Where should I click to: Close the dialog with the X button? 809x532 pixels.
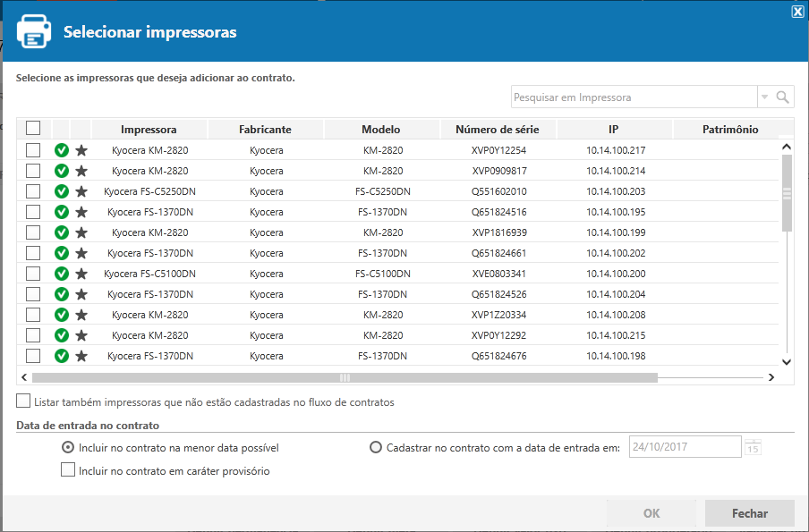coord(797,11)
